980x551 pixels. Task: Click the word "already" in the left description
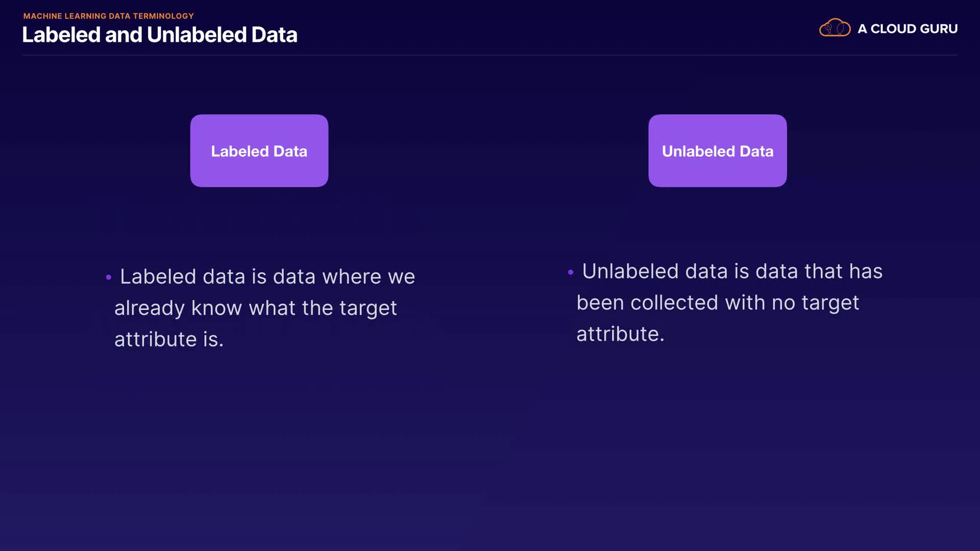click(x=149, y=308)
